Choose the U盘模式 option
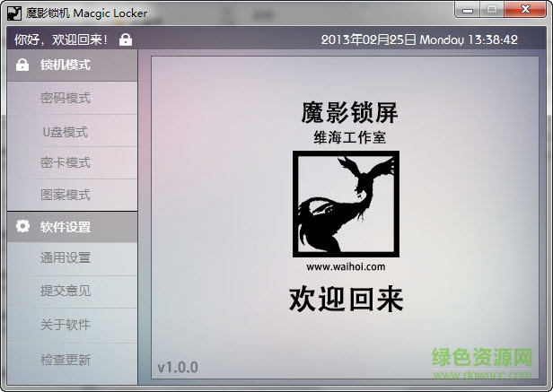Viewport: 553px width, 392px height. click(66, 132)
